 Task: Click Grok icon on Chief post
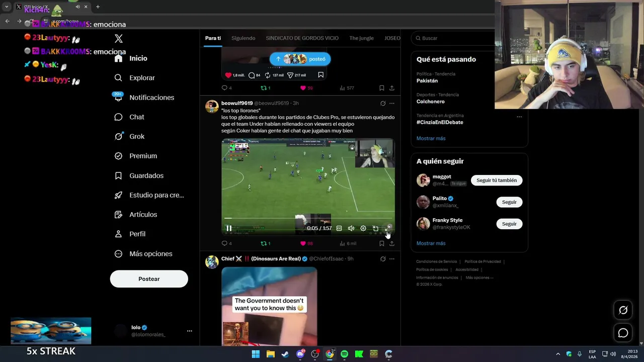pos(383,259)
